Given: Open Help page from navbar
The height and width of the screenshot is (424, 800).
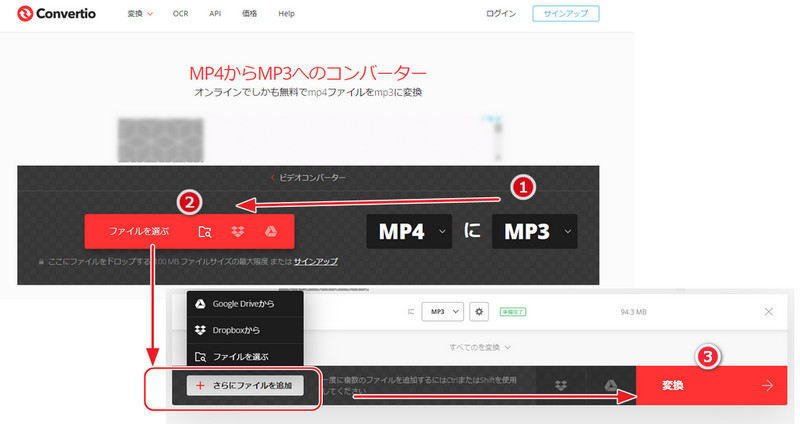Looking at the screenshot, I should (286, 14).
